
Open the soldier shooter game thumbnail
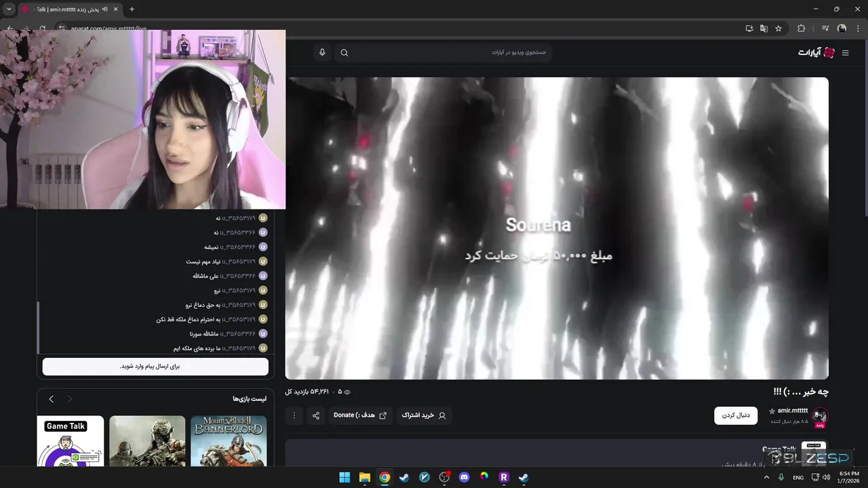147,441
